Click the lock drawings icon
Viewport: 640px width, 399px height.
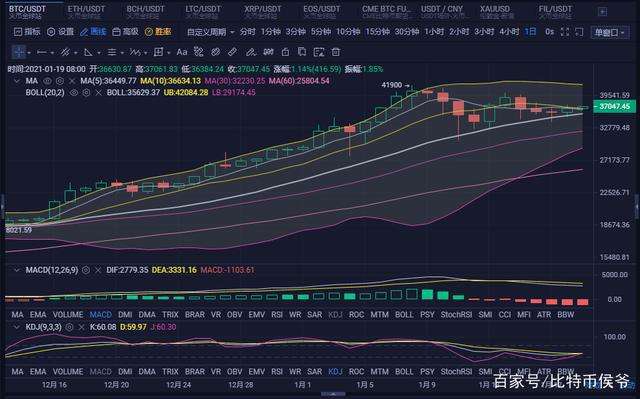tap(286, 52)
